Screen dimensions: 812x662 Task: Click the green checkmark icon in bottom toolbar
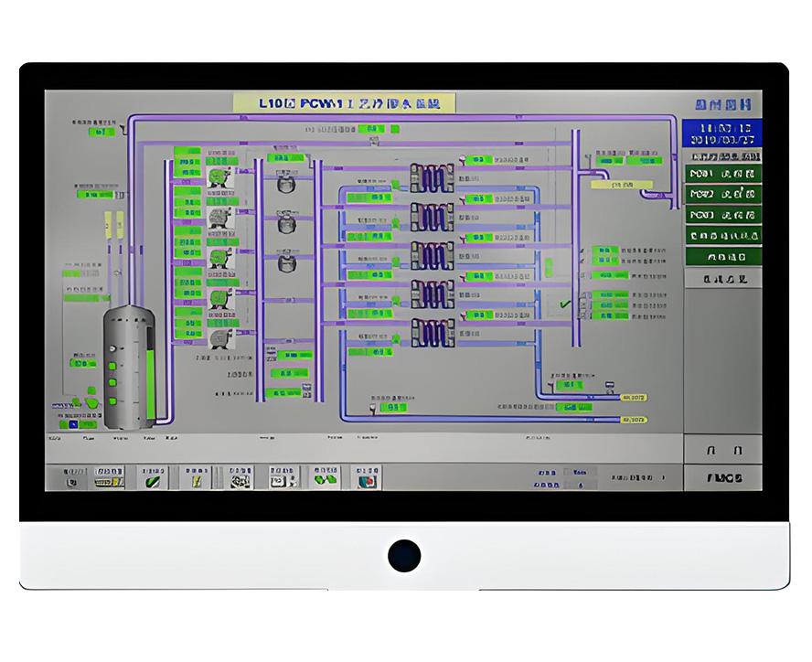click(153, 477)
